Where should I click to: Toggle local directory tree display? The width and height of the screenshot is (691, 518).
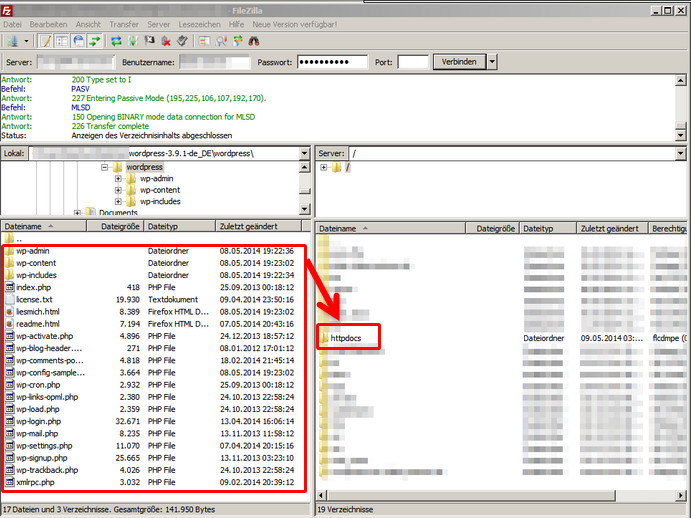point(62,41)
